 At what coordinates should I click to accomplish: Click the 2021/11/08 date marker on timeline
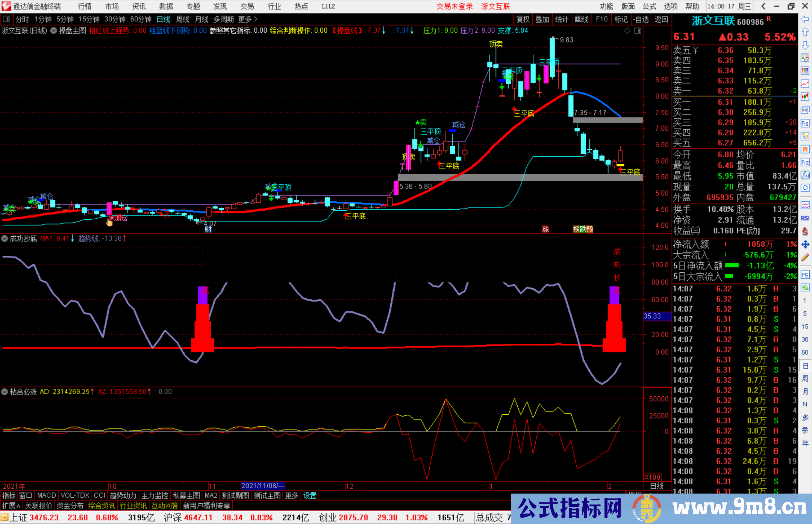[x=263, y=486]
